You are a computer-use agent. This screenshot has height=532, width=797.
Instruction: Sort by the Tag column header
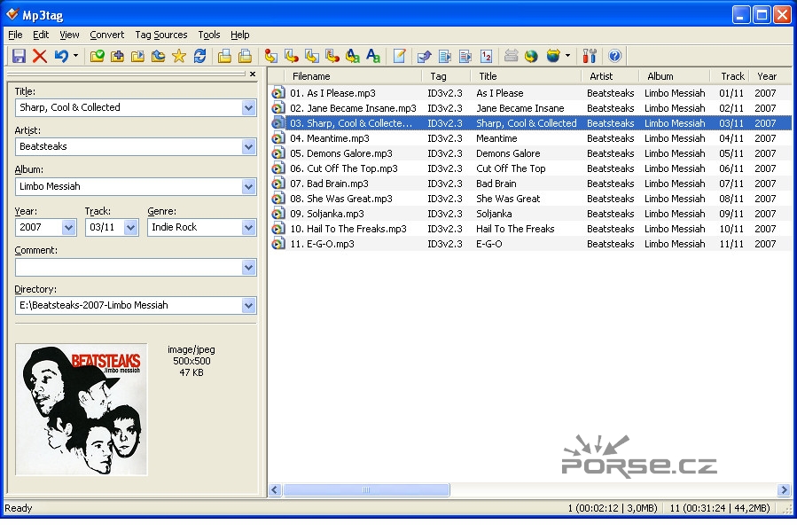click(x=446, y=76)
